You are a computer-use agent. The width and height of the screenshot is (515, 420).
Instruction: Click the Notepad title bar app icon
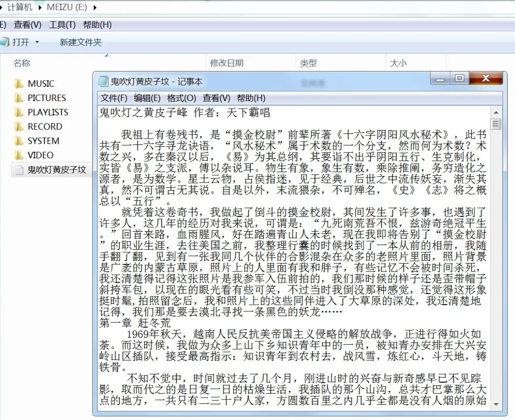[x=103, y=81]
